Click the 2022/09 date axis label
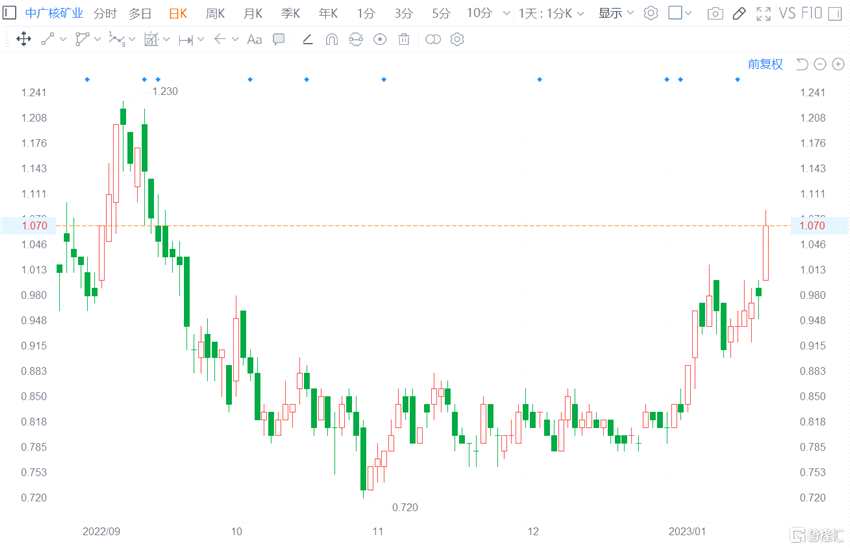 [x=101, y=531]
